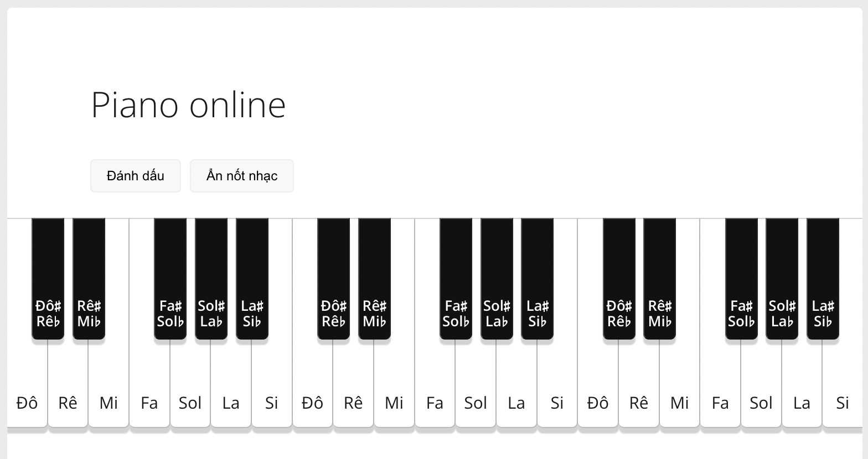Hit the rightmost Rê♯/Mi♭ black key
Screen dimensions: 868x459
point(660,277)
